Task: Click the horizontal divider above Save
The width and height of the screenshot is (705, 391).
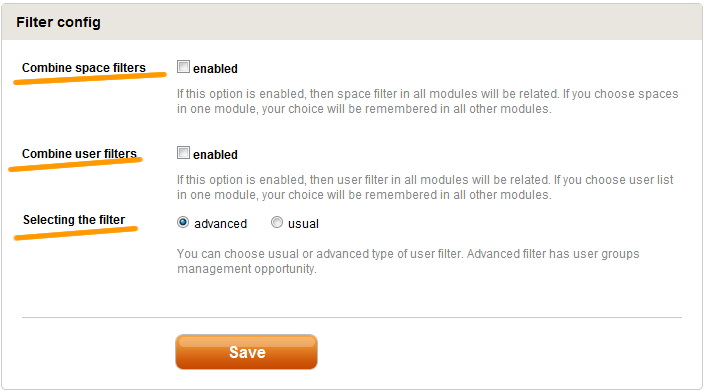Action: point(352,317)
